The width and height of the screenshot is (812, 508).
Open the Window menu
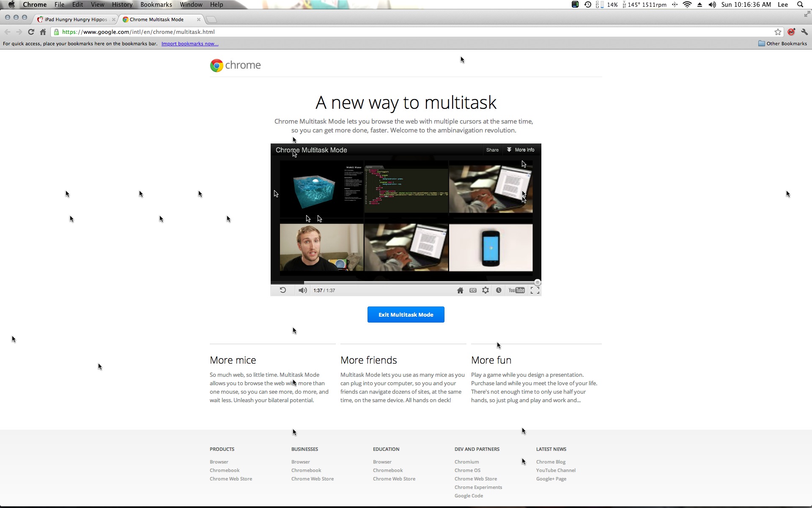(191, 5)
